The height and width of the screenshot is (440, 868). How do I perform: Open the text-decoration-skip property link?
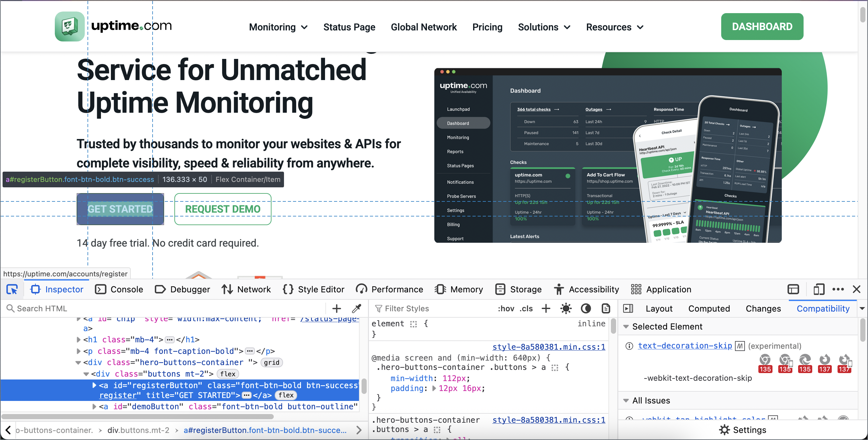click(685, 346)
